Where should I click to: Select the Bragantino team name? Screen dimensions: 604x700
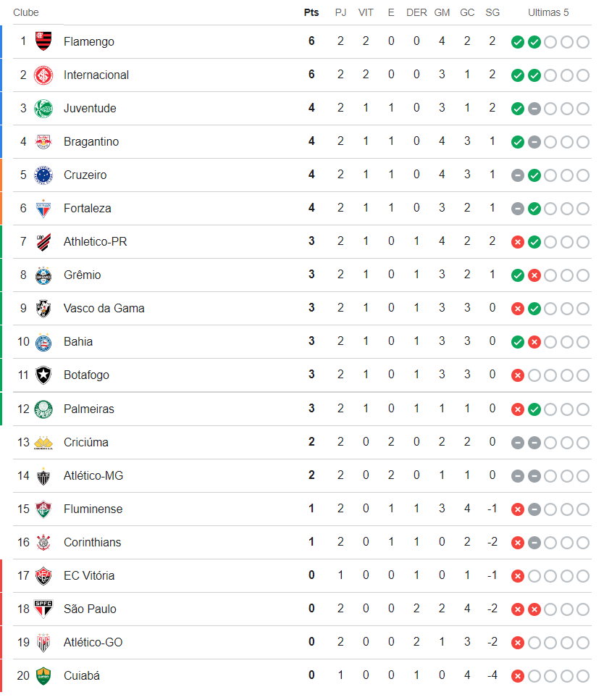pos(91,141)
